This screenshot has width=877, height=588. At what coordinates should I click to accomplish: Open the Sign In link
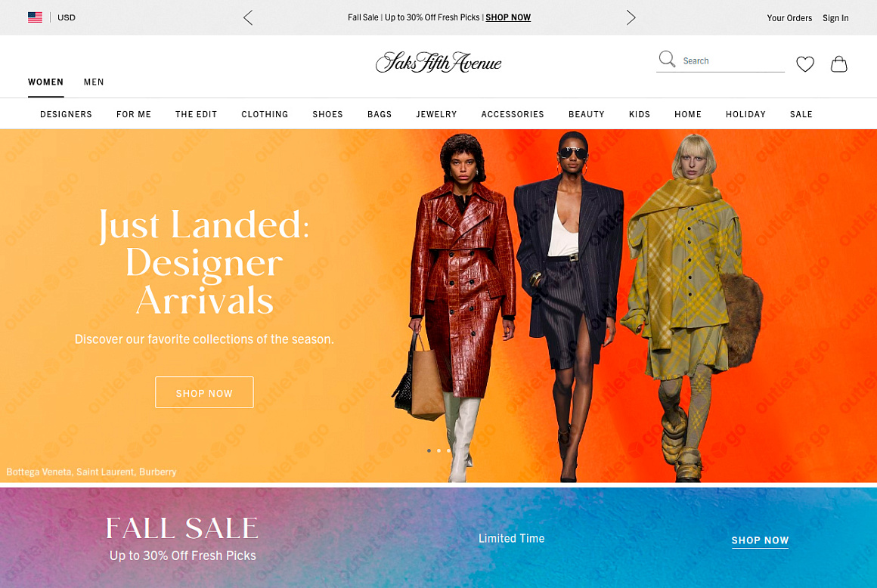(x=835, y=18)
